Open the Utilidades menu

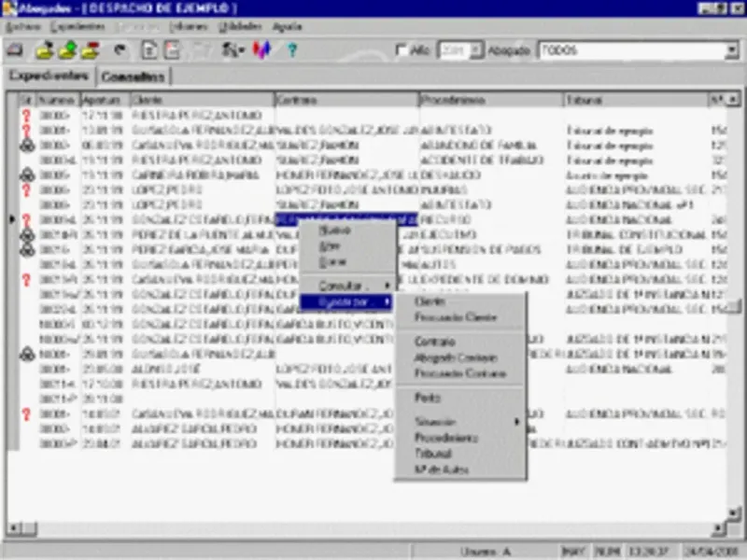click(240, 27)
